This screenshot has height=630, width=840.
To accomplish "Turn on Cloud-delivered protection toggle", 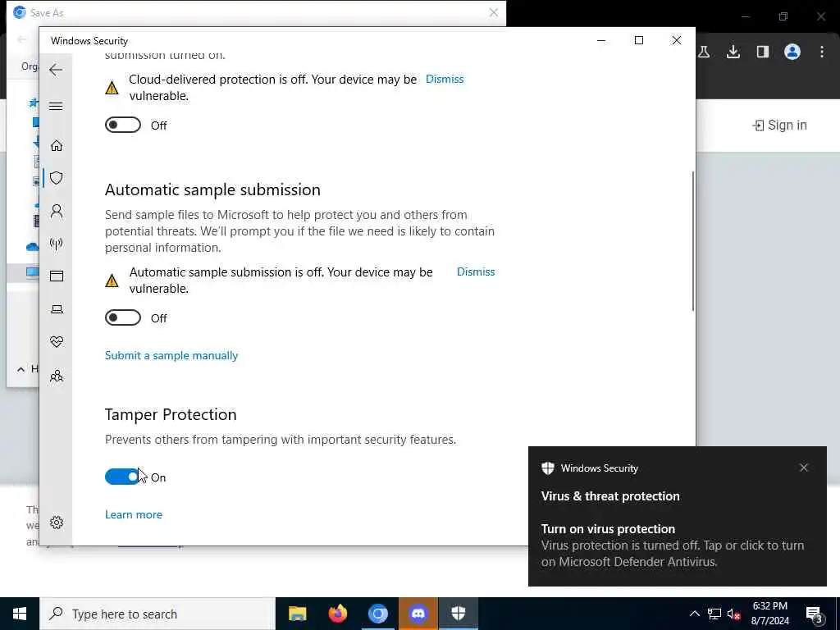I will click(x=123, y=125).
